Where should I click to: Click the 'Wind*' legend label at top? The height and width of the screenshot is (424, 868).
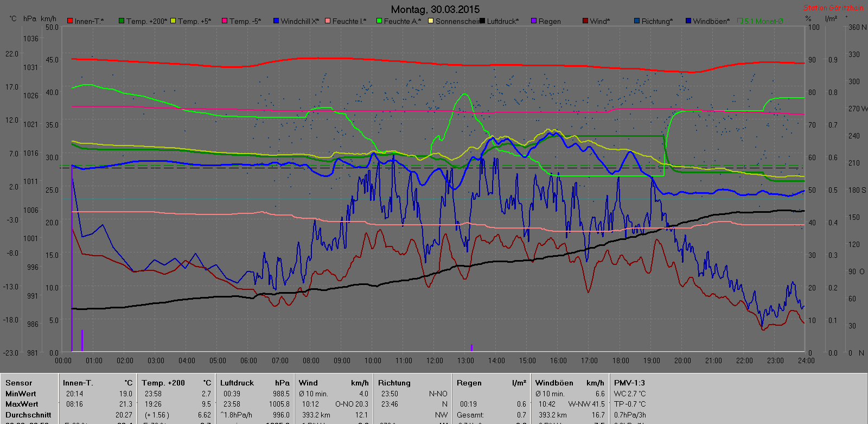pyautogui.click(x=600, y=21)
